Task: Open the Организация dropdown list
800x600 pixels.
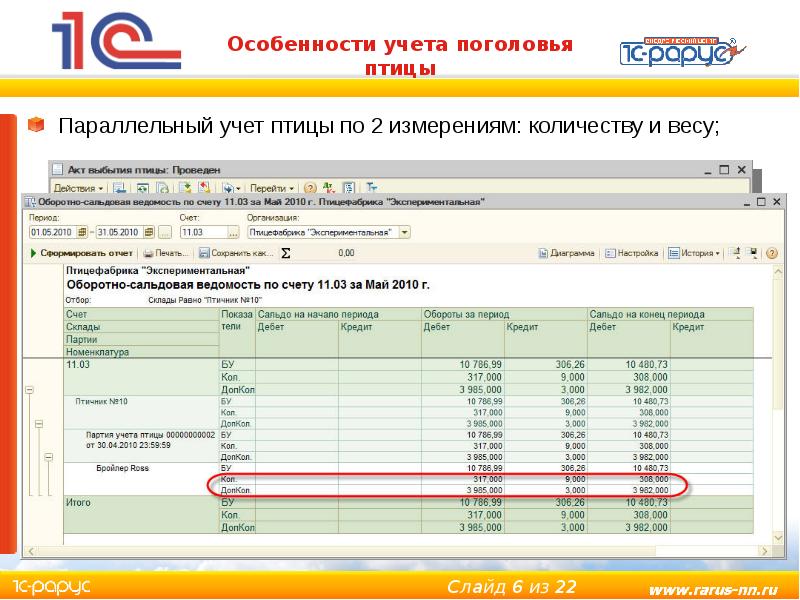Action: click(405, 232)
